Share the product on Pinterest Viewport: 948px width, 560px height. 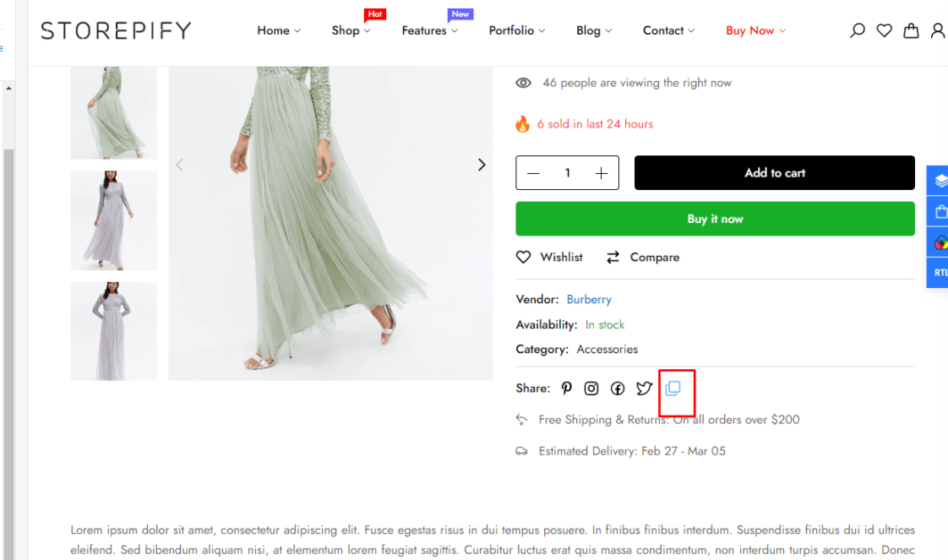pos(566,388)
